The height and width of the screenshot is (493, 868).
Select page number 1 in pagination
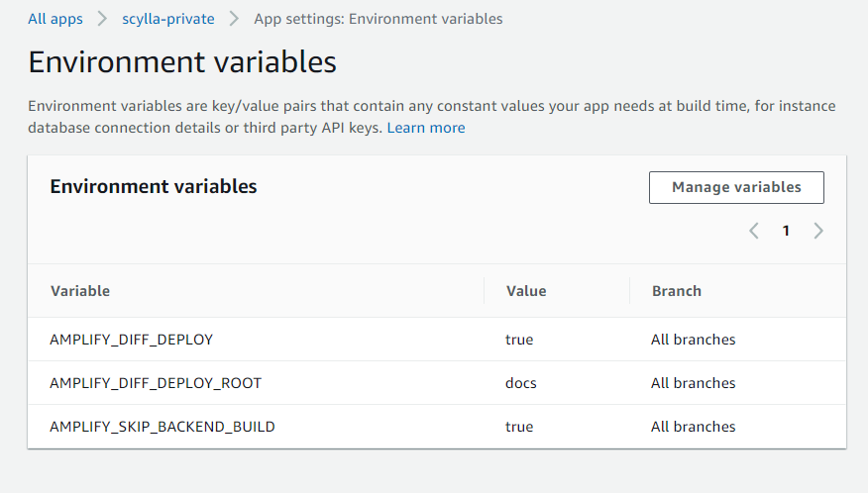(786, 231)
